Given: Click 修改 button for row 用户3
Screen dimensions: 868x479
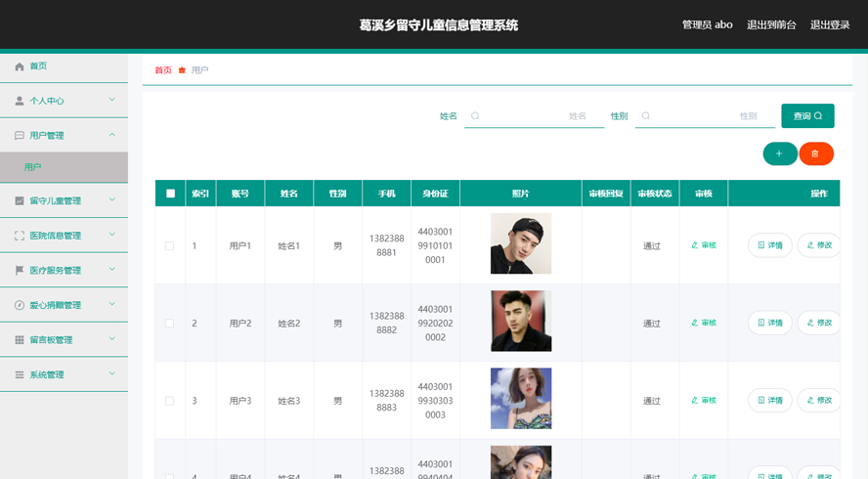Looking at the screenshot, I should click(819, 401).
